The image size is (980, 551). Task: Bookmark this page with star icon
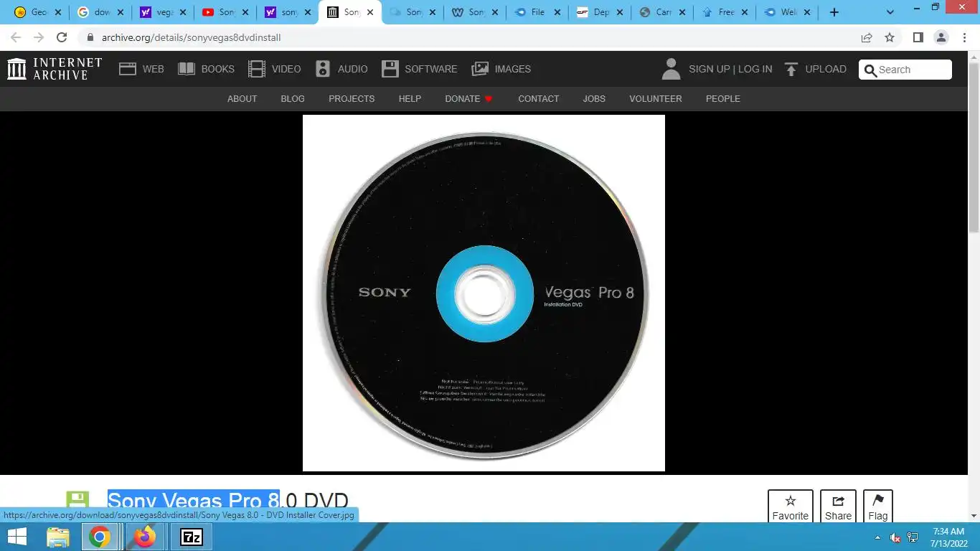[x=890, y=37]
